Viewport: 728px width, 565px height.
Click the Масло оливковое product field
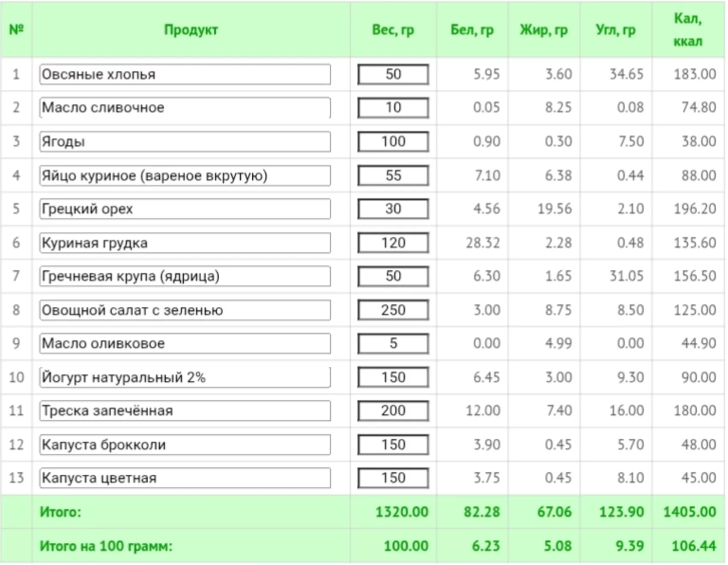(185, 344)
